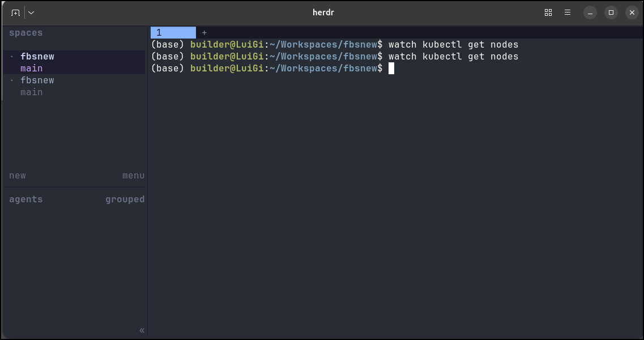
Task: Toggle the grouped option in agents panel
Action: (x=125, y=199)
